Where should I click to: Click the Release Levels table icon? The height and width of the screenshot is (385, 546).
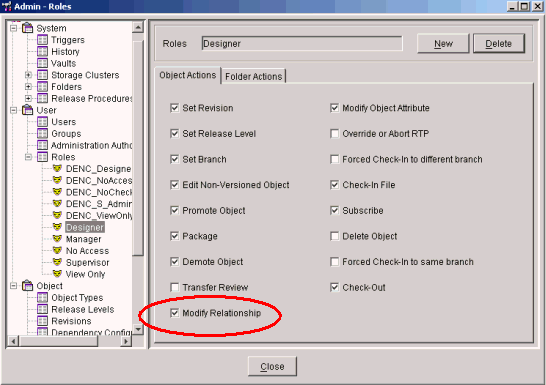point(42,309)
